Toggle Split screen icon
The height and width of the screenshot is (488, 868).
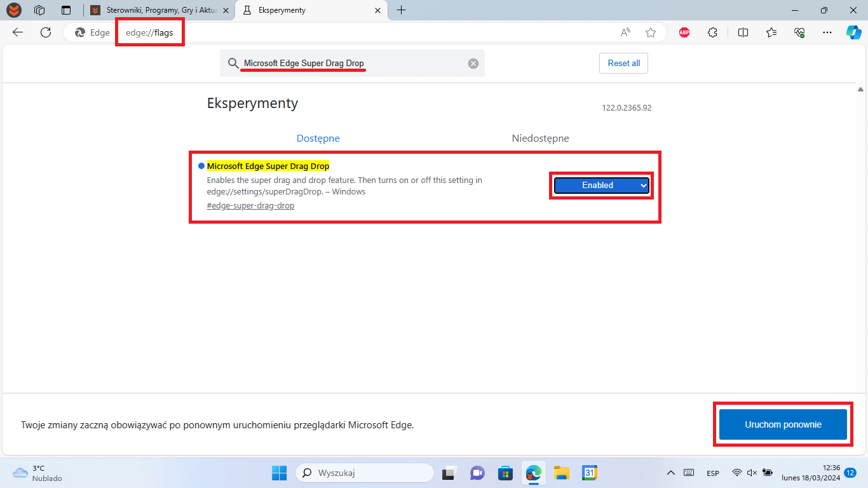pyautogui.click(x=743, y=32)
